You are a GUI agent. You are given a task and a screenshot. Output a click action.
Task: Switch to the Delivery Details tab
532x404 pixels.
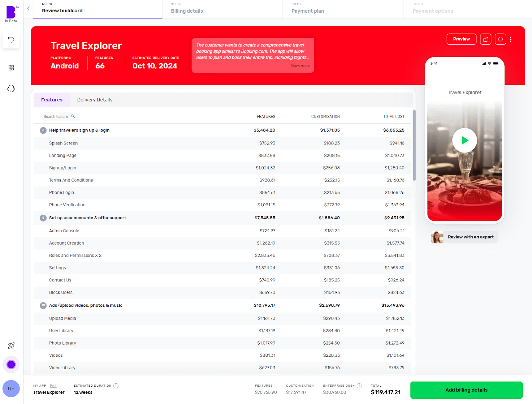tap(95, 100)
